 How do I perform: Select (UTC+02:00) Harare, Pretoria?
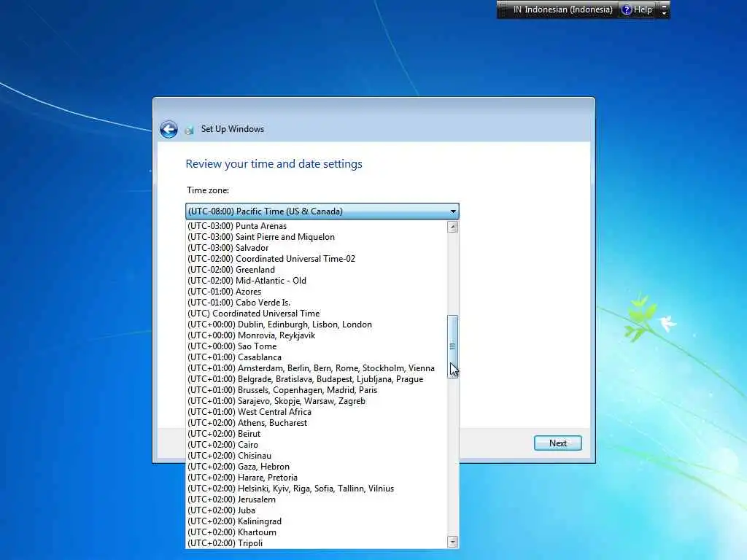coord(317,478)
